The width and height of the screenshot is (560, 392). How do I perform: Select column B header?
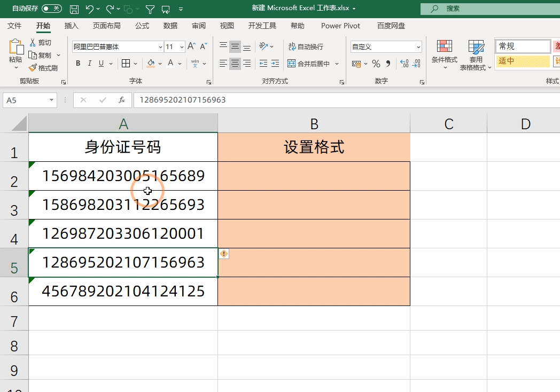click(314, 124)
